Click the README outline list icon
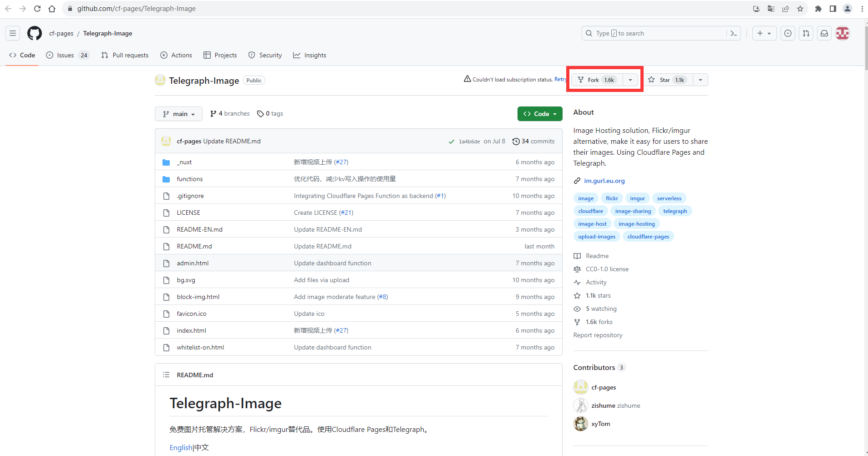 166,375
